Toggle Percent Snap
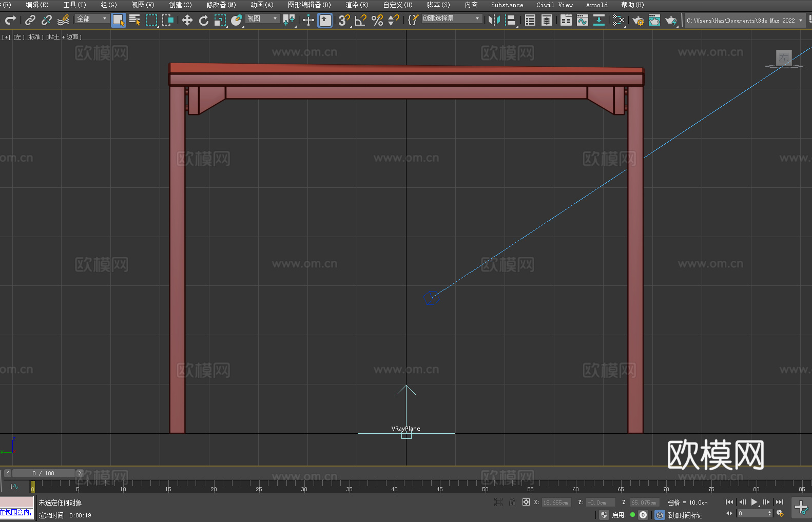Screen dimensions: 812x522 377,20
